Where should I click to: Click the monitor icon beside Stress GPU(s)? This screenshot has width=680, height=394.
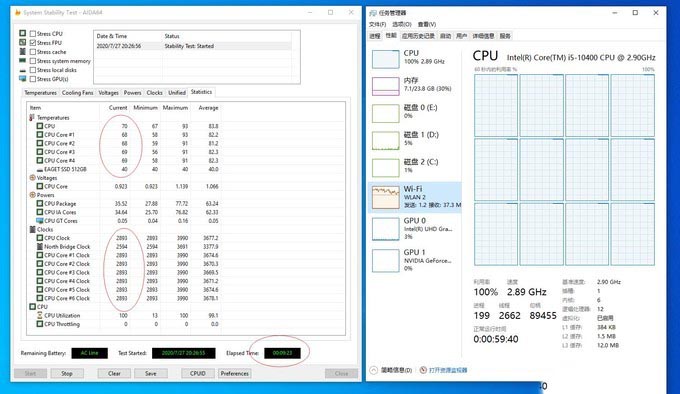(x=23, y=78)
